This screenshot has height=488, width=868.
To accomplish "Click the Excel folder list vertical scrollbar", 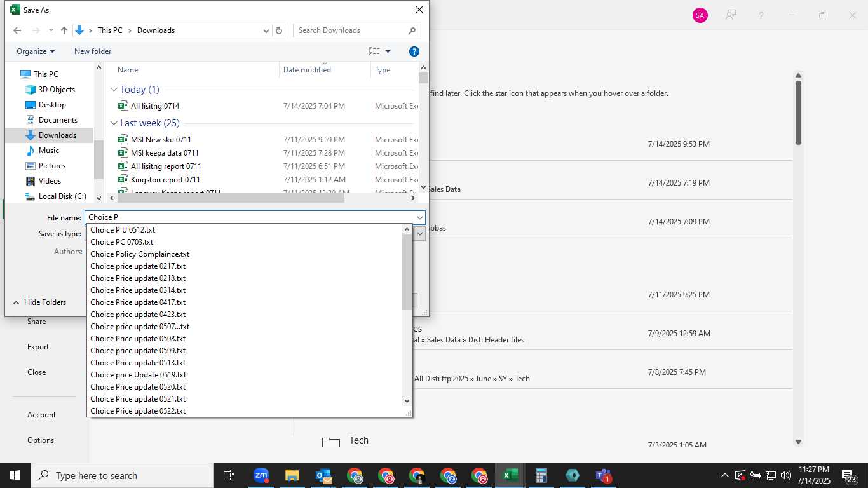I will click(799, 112).
